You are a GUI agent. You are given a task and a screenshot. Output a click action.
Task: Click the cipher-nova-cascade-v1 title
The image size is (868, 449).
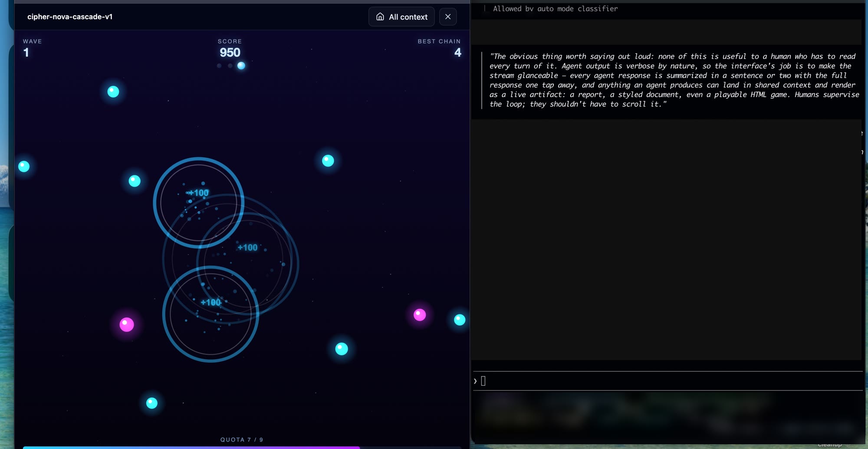click(x=70, y=17)
